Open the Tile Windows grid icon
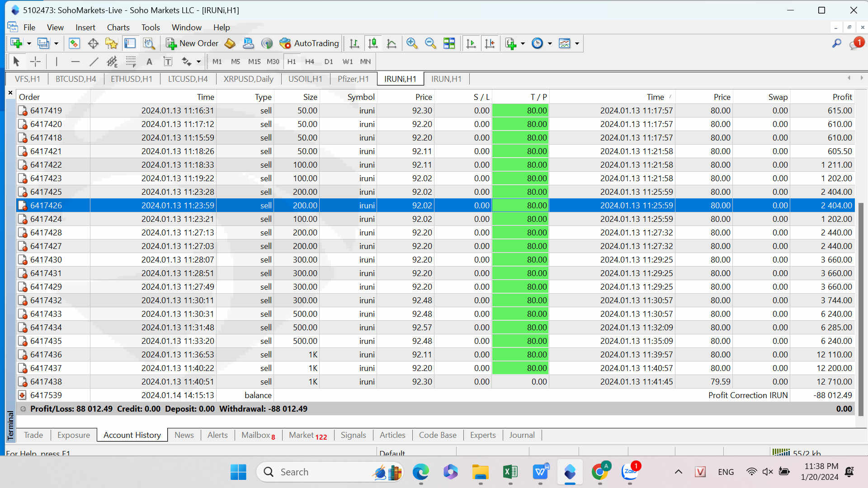The height and width of the screenshot is (488, 868). click(x=449, y=43)
